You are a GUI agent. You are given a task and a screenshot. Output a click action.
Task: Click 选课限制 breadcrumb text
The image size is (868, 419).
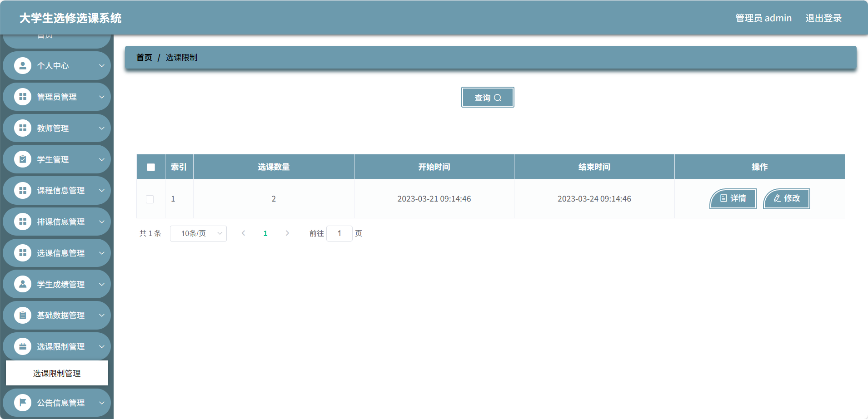click(x=181, y=58)
